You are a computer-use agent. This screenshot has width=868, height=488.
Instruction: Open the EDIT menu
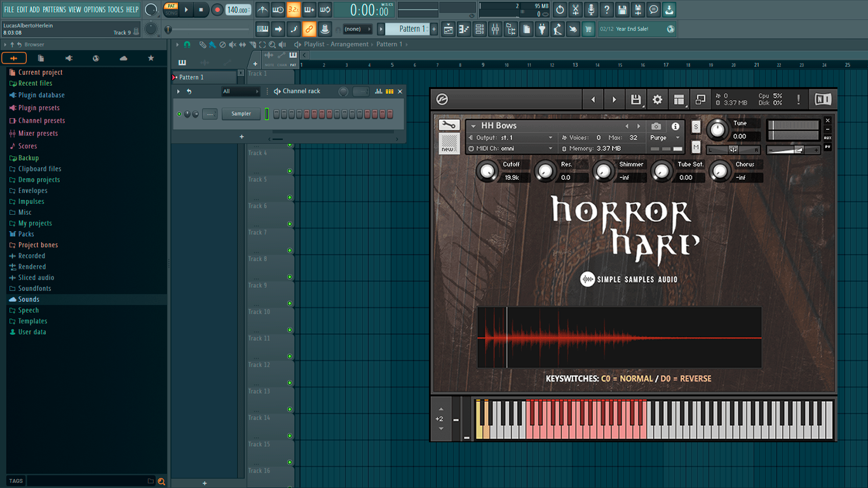point(22,10)
